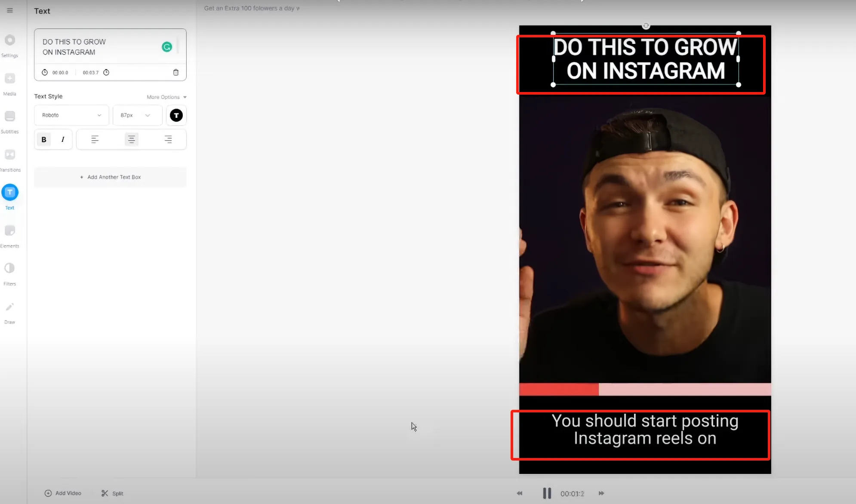Viewport: 856px width, 504px height.
Task: Open the text color picker
Action: [x=176, y=115]
